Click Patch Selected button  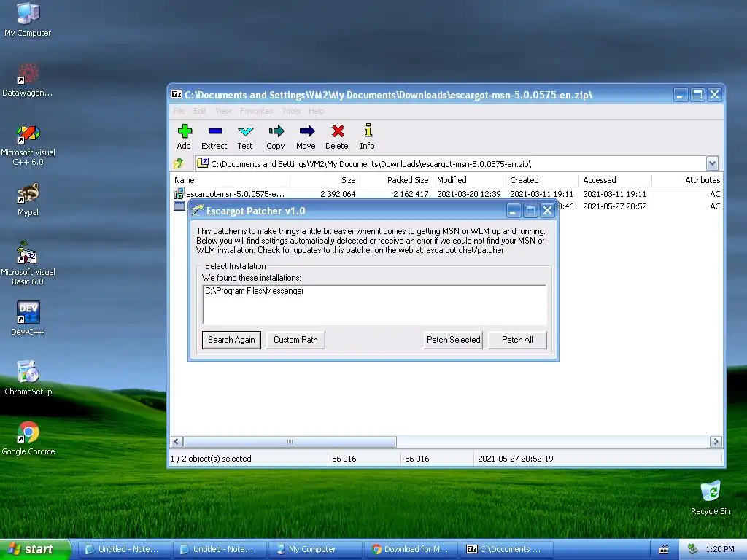(x=454, y=340)
